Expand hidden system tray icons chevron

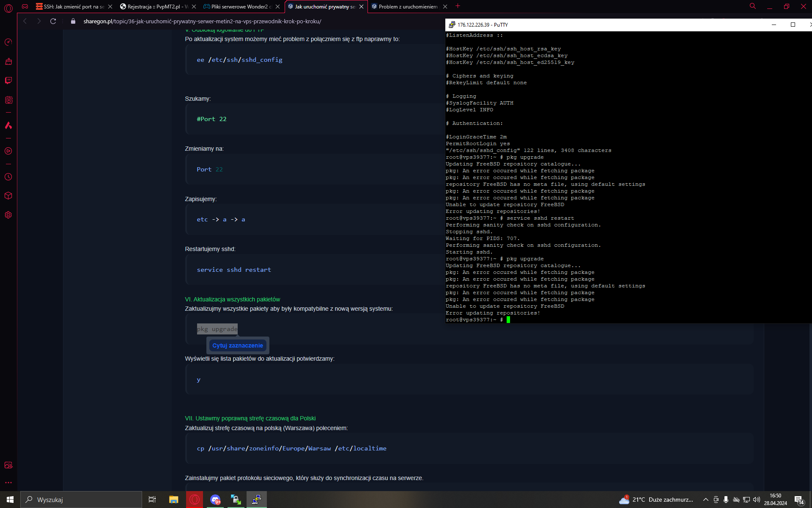point(705,500)
